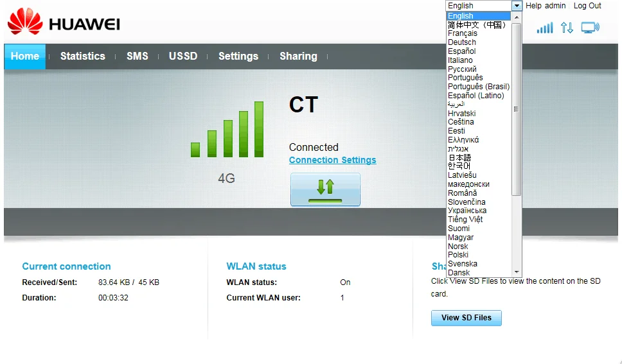
Task: Select Italiano from the list
Action: pyautogui.click(x=479, y=60)
